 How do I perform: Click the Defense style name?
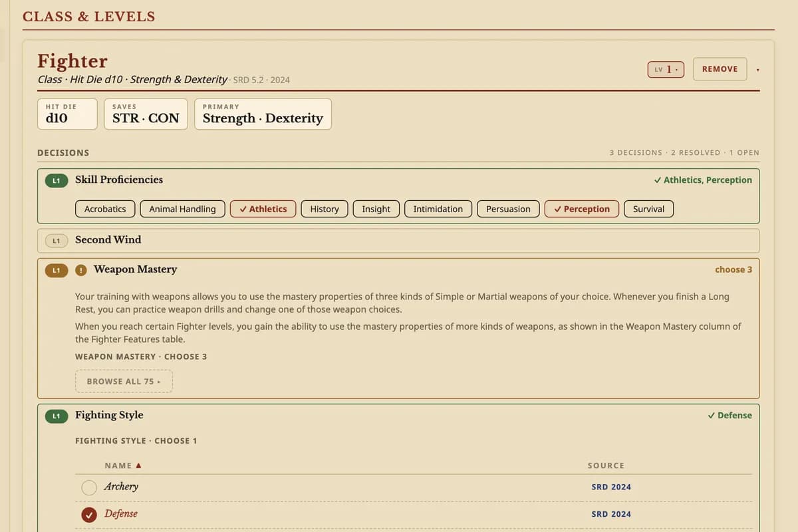click(121, 514)
